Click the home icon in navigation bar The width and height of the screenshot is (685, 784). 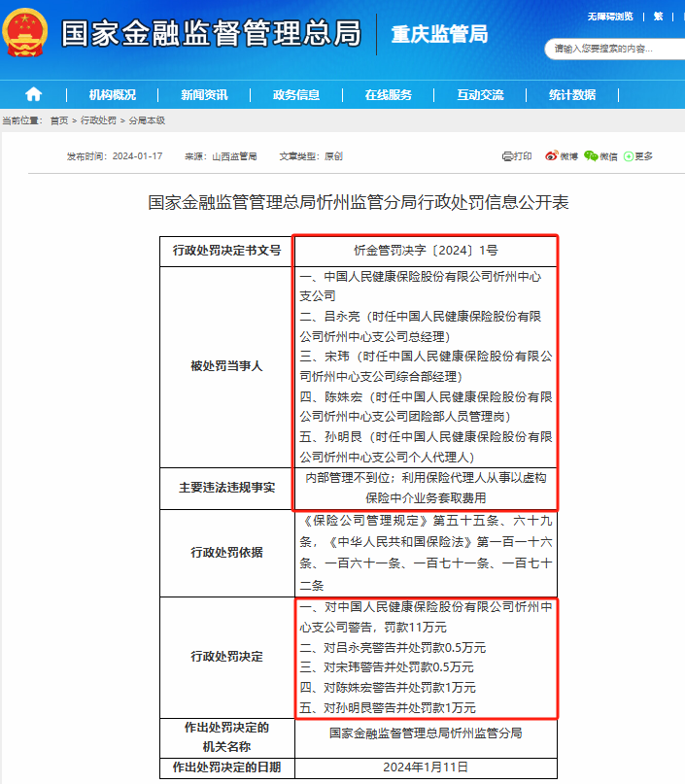pyautogui.click(x=33, y=94)
